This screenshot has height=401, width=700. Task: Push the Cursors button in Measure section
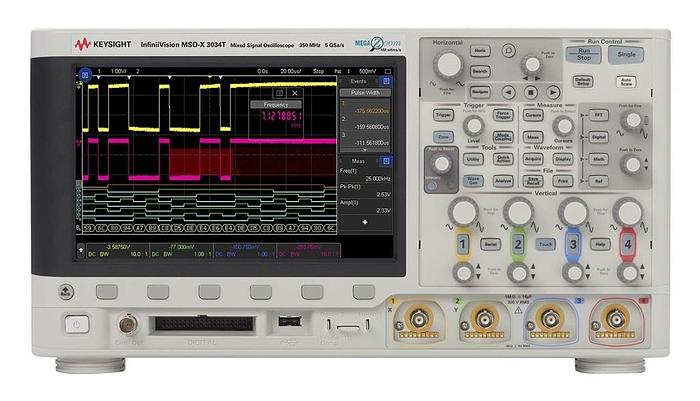533,115
